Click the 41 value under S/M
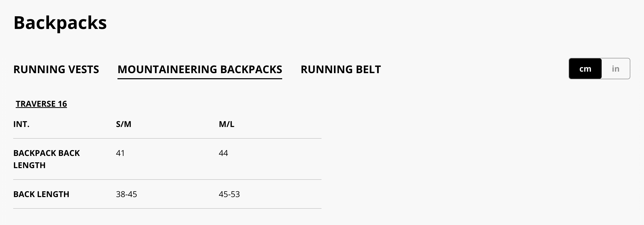644x225 pixels. (x=120, y=153)
